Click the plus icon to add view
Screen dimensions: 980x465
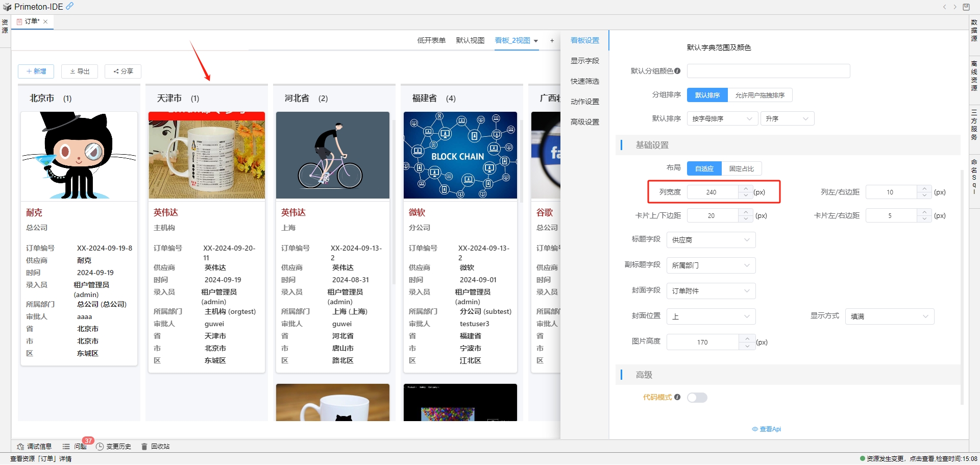[552, 40]
